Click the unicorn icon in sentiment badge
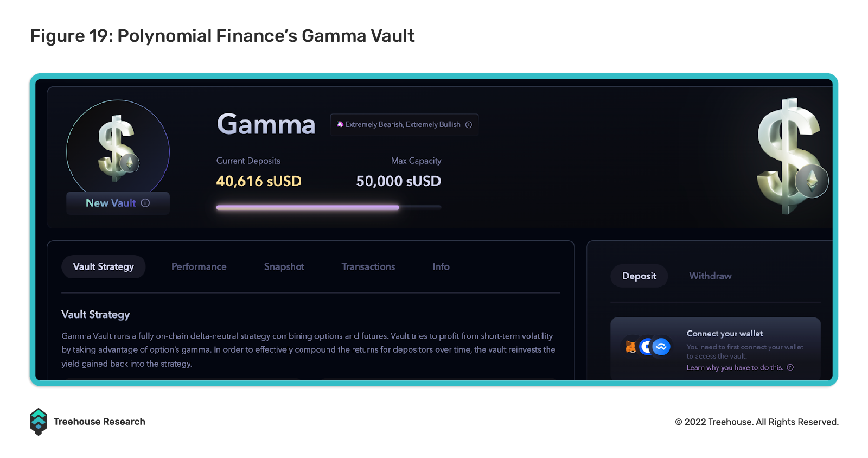Screen dimensions: 868x458 (x=340, y=124)
